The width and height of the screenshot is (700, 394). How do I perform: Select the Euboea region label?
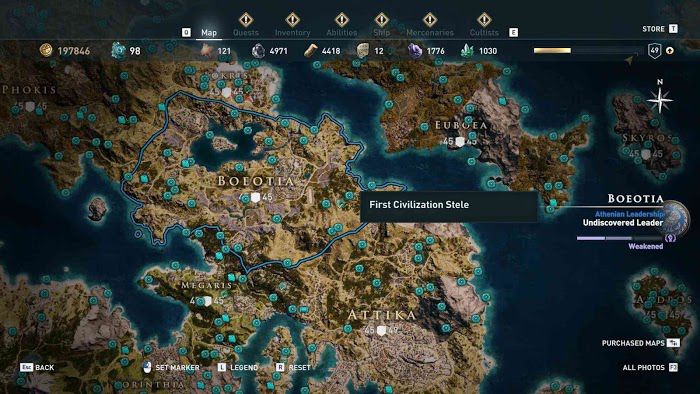[x=461, y=125]
